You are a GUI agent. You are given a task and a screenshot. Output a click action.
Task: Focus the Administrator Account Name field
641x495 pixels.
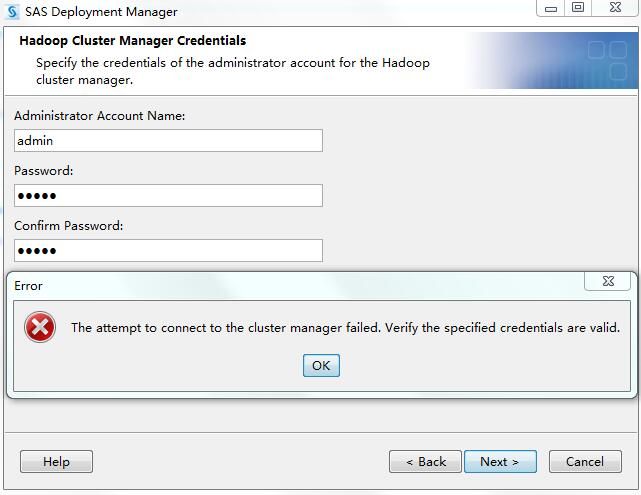pos(168,141)
